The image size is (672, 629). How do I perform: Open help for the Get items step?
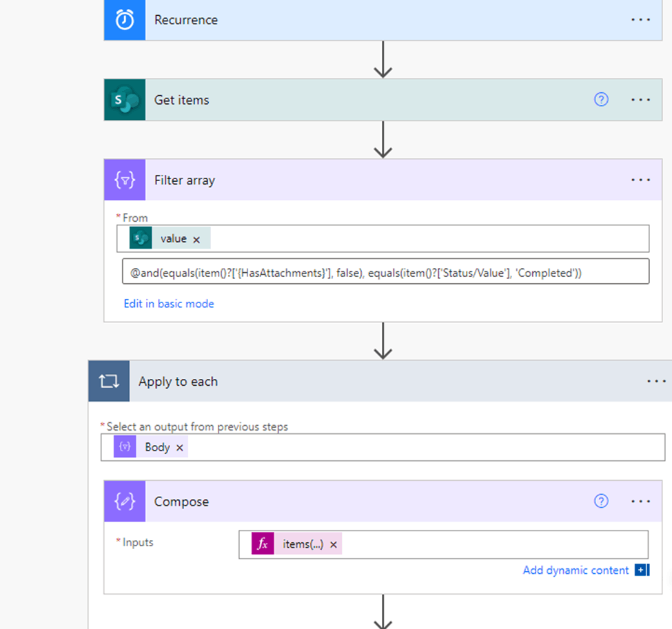click(601, 99)
